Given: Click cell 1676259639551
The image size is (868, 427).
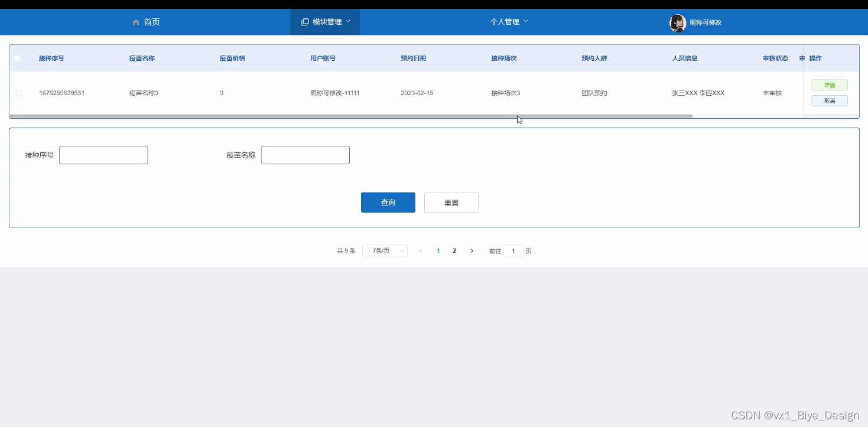Looking at the screenshot, I should tap(62, 93).
